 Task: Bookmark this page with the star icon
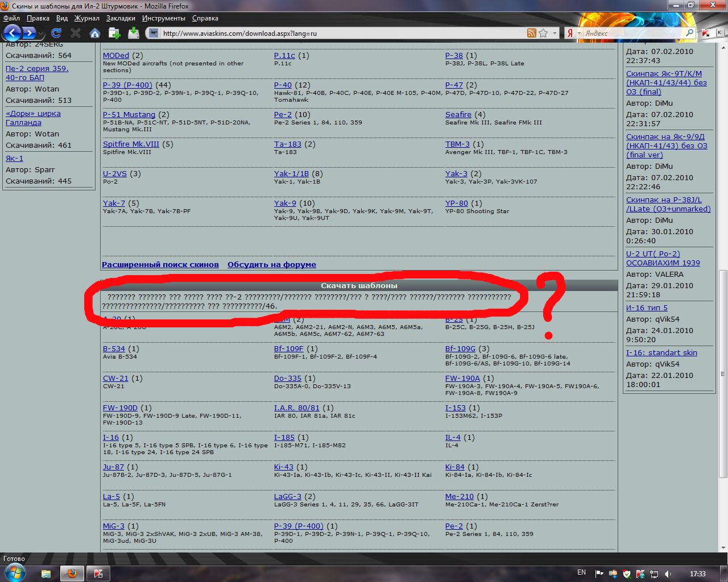point(543,33)
